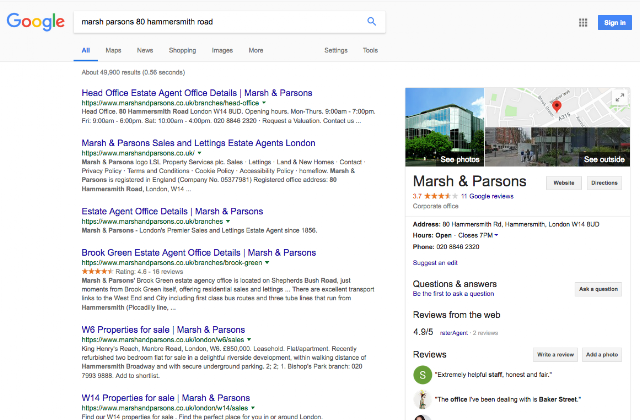
Task: Click the Google logo
Action: [36, 22]
